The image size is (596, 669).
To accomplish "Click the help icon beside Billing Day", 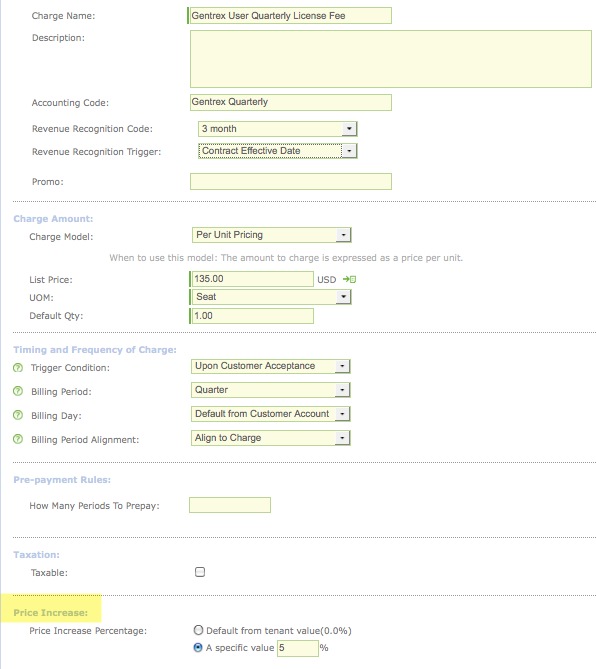I will coord(18,415).
